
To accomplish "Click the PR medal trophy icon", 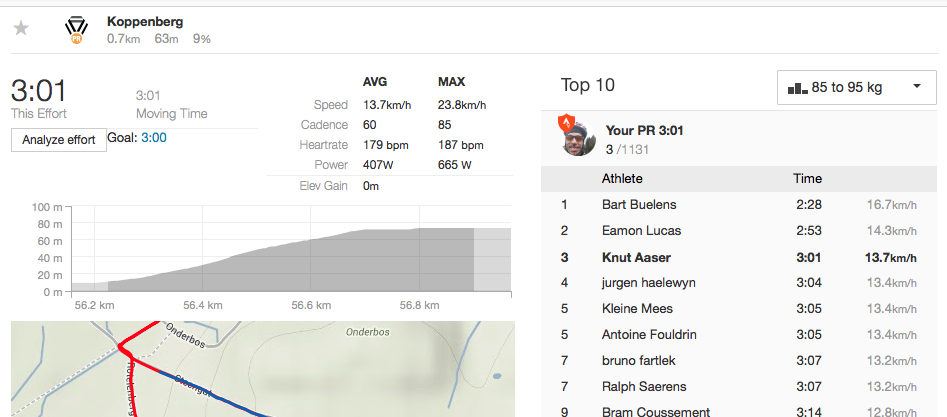I will click(x=76, y=30).
